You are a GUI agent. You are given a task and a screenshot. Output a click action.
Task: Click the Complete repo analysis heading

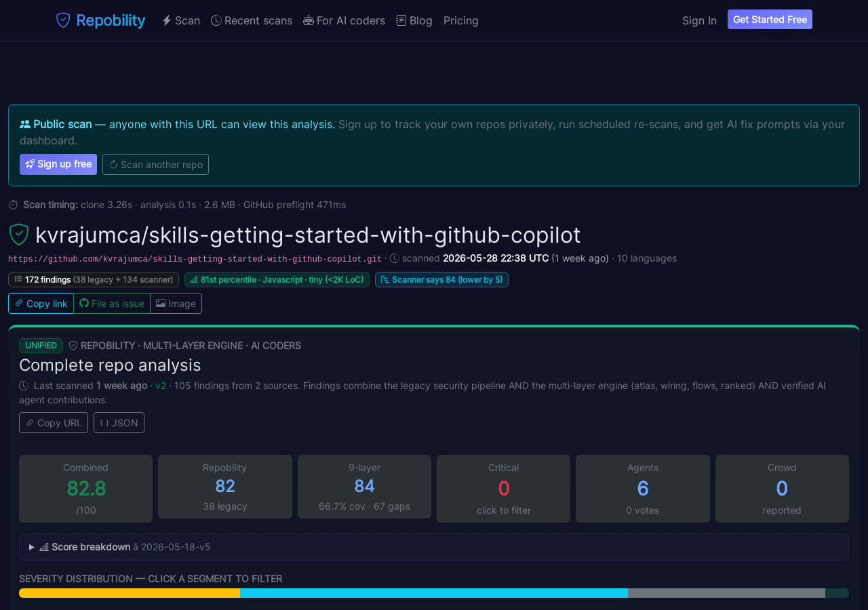(x=110, y=365)
